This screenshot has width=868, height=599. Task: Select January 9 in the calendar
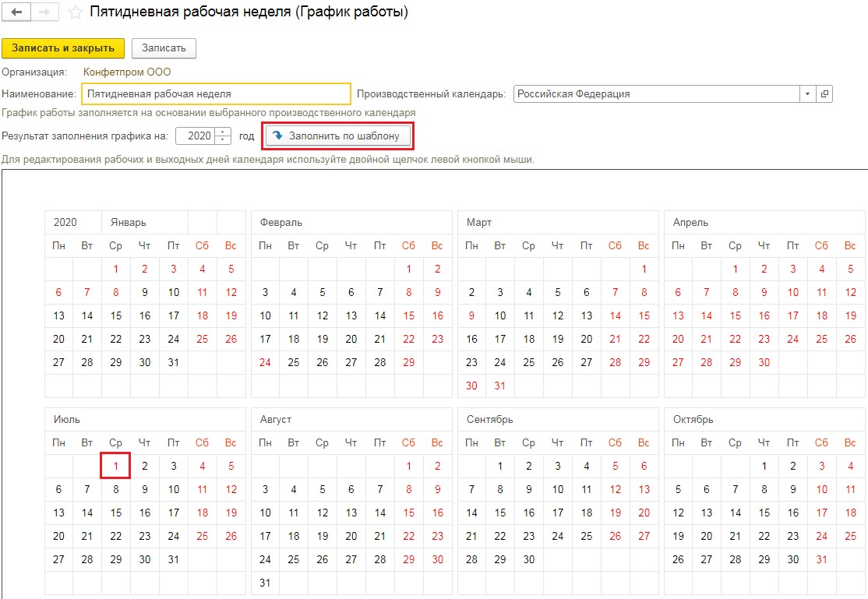click(144, 293)
